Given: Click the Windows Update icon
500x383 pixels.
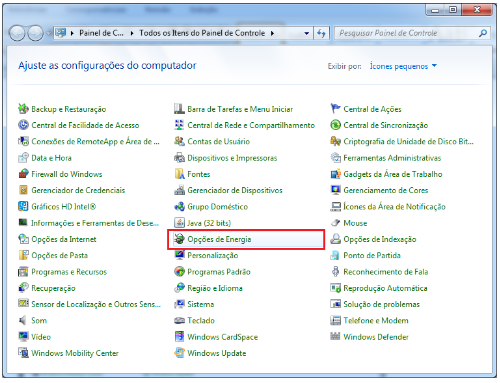Looking at the screenshot, I should (179, 353).
